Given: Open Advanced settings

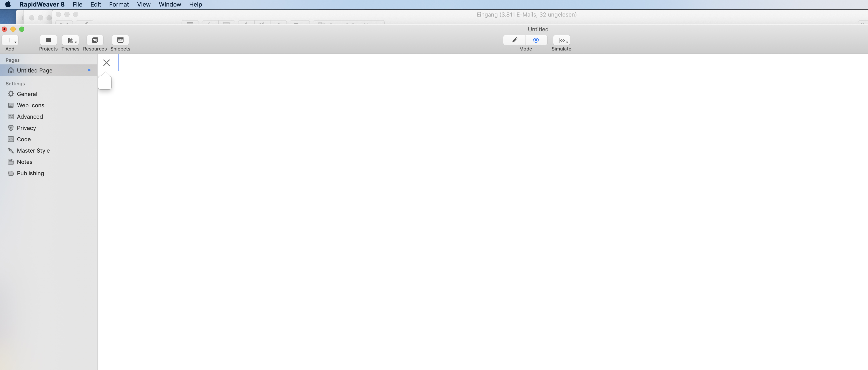Looking at the screenshot, I should pos(49,116).
